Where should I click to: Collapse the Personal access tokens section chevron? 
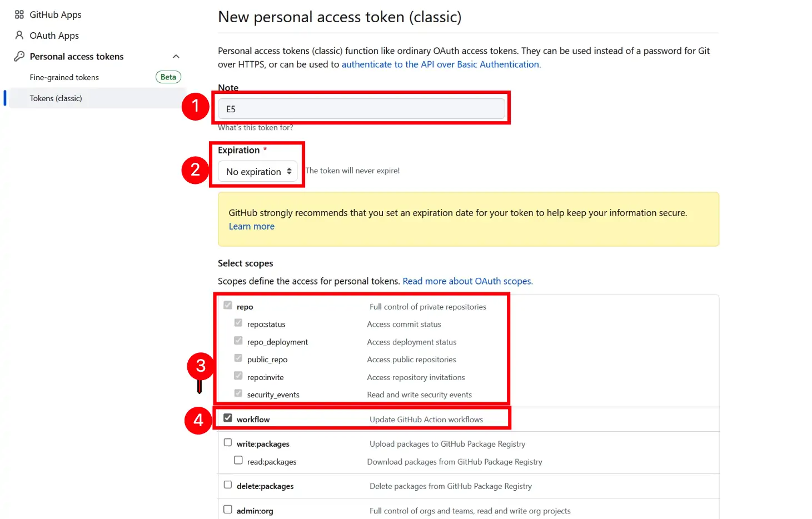[x=176, y=56]
